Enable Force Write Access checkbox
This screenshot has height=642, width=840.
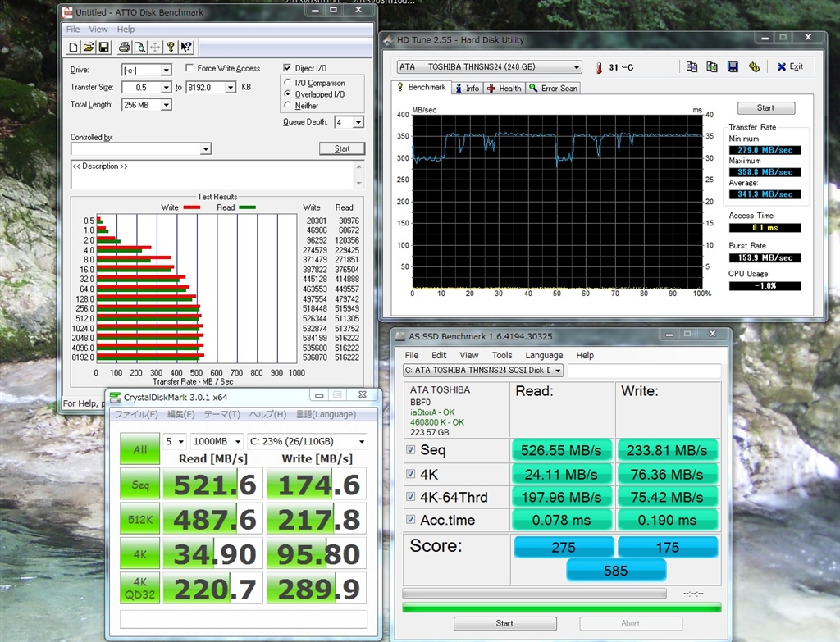[x=190, y=69]
